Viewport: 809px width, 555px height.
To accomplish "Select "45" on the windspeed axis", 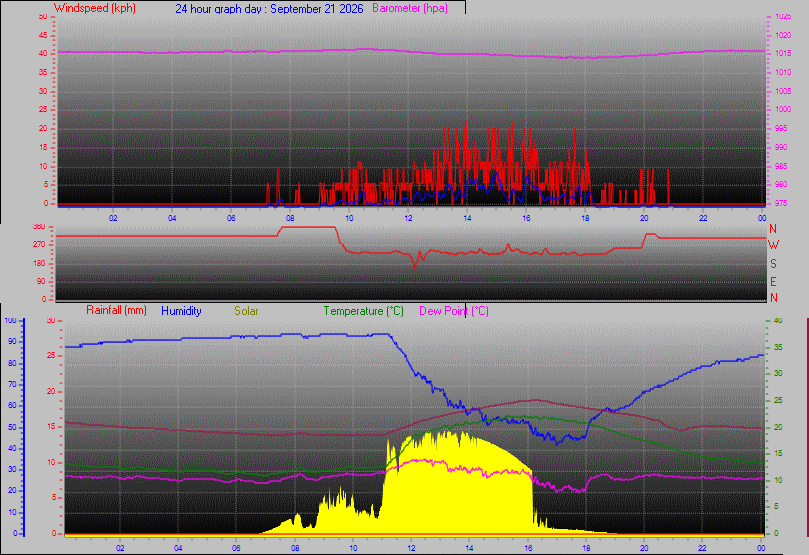I will click(x=43, y=36).
